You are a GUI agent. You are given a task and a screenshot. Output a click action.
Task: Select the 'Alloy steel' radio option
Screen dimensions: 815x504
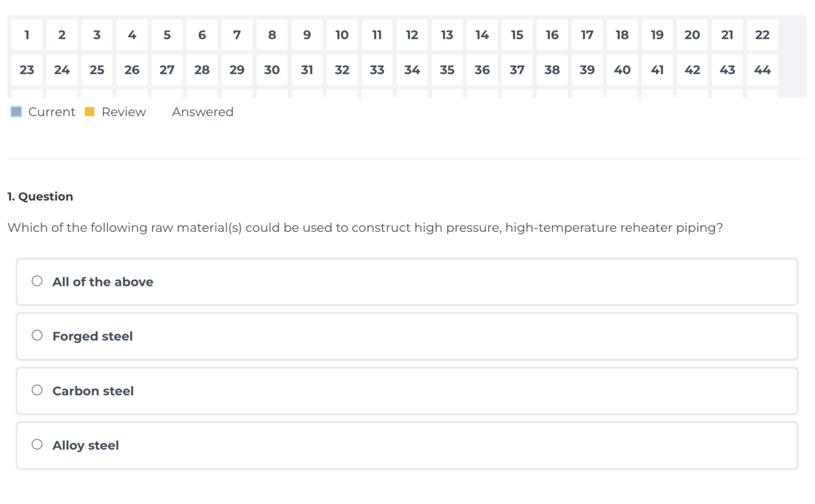coord(37,445)
